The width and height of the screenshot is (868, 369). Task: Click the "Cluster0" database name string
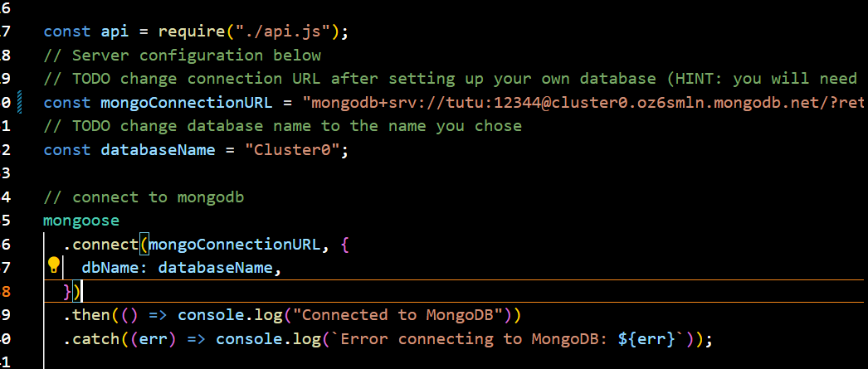(x=296, y=150)
